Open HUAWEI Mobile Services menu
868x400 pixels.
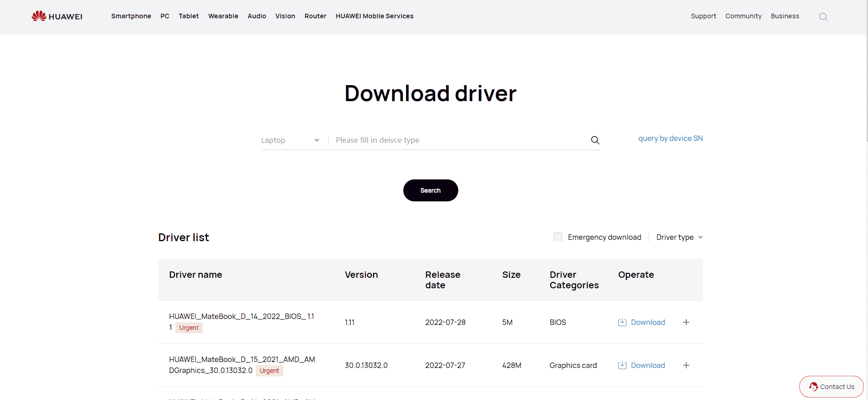pyautogui.click(x=374, y=16)
